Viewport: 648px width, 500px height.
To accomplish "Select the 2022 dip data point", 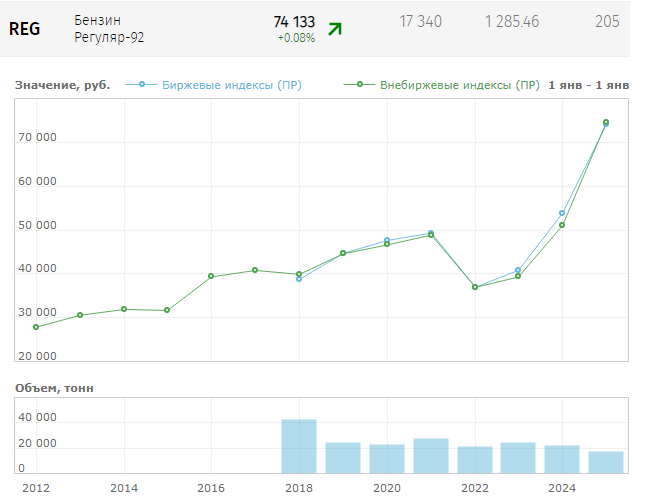I will [x=475, y=287].
